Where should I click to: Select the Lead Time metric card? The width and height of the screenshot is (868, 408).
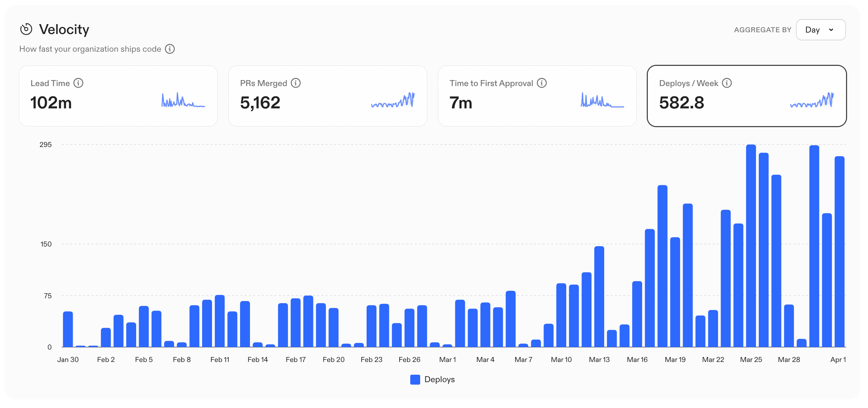[x=118, y=96]
